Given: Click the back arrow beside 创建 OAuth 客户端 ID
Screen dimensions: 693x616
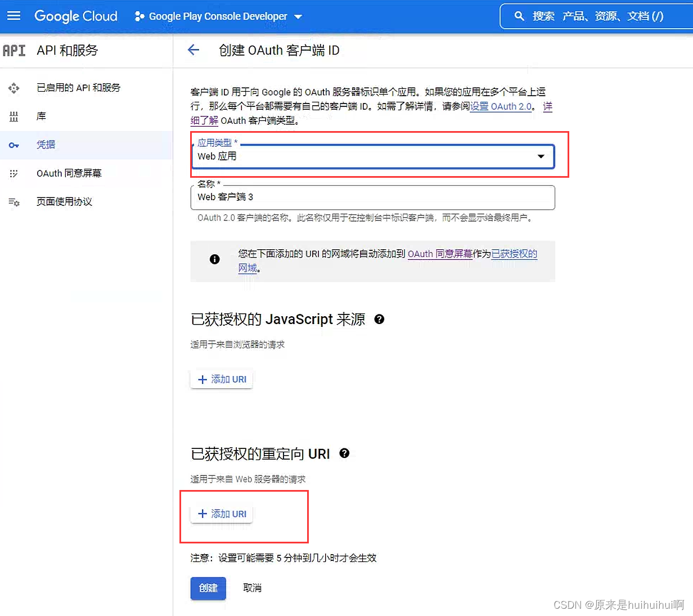Looking at the screenshot, I should coord(193,50).
